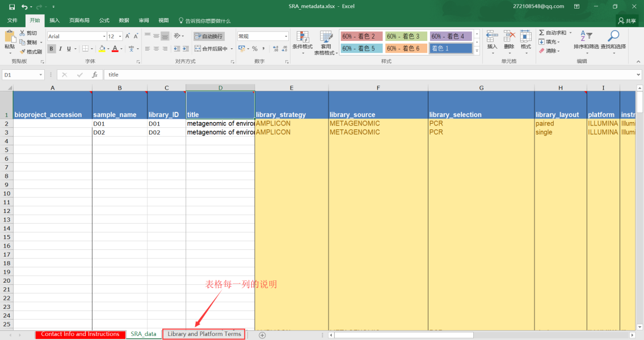Toggle italic formatting
Image resolution: width=644 pixels, height=340 pixels.
click(x=61, y=49)
